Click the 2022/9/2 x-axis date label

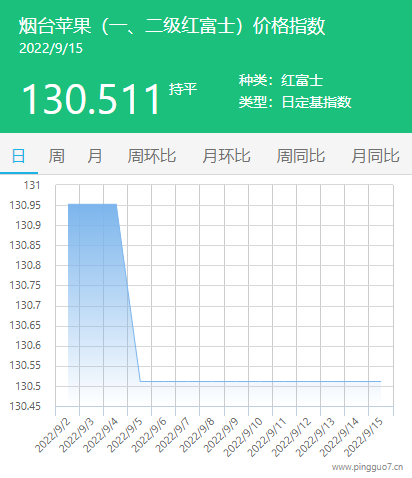53,435
